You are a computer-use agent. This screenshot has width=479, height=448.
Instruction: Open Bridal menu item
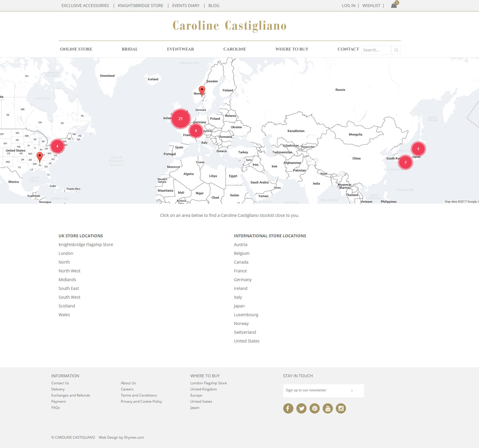[x=130, y=49]
